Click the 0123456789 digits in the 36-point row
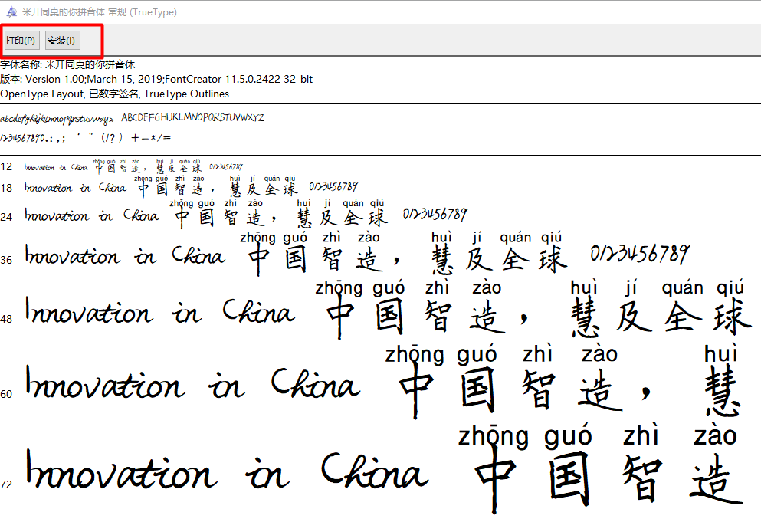The width and height of the screenshot is (761, 532). [x=640, y=255]
